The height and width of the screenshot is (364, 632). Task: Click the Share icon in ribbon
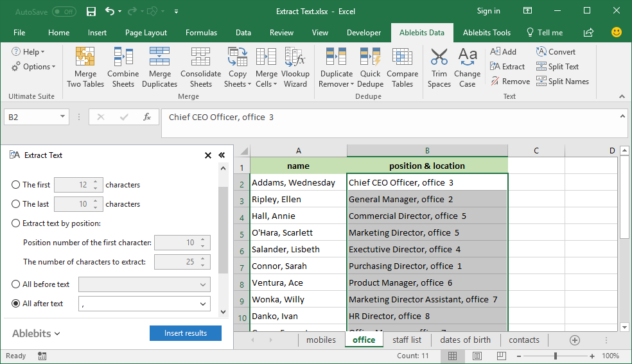(588, 33)
